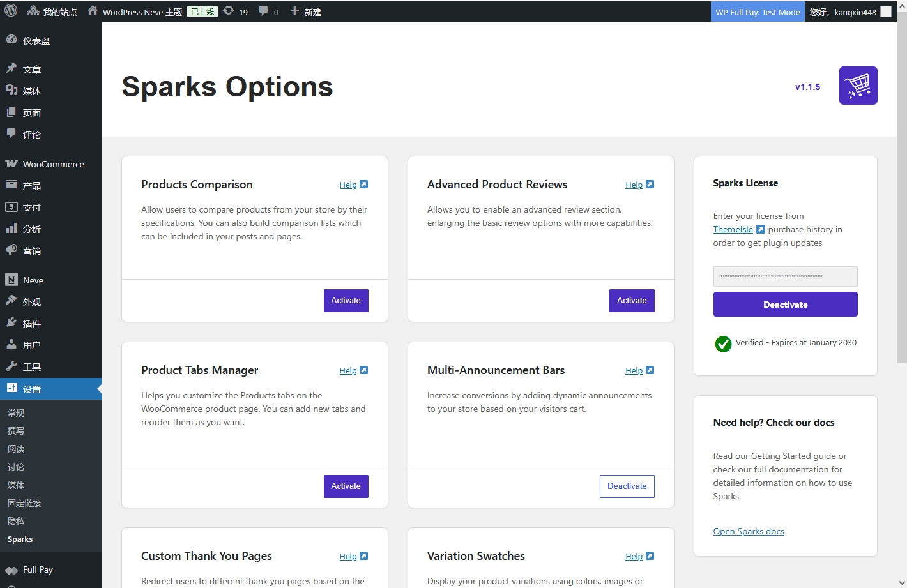
Task: Open the Neve theme menu
Action: (51, 280)
